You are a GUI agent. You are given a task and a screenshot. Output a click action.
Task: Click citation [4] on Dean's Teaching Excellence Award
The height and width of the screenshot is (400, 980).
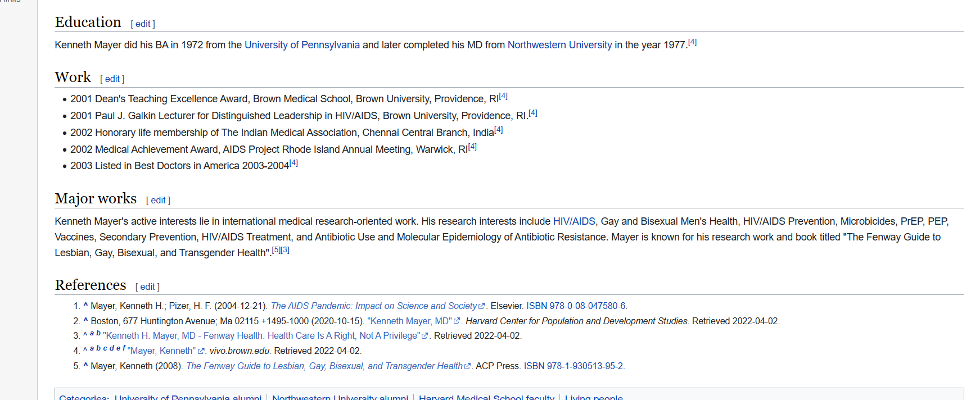pos(503,96)
